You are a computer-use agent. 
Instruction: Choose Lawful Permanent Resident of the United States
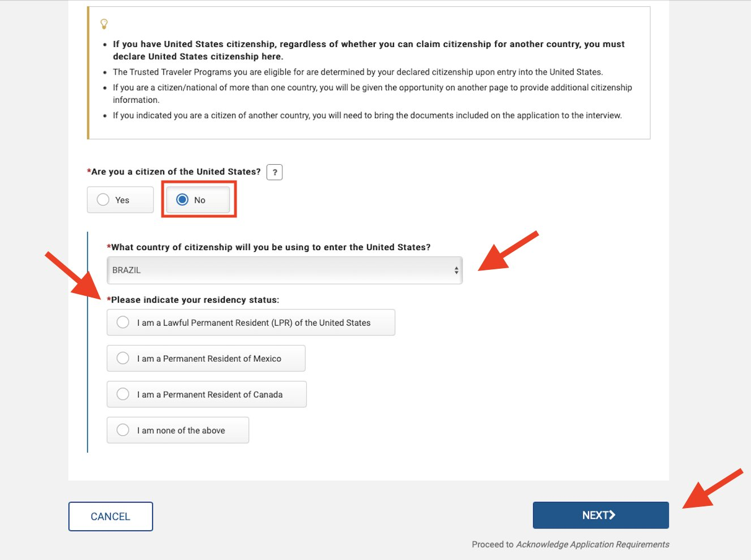pos(251,322)
